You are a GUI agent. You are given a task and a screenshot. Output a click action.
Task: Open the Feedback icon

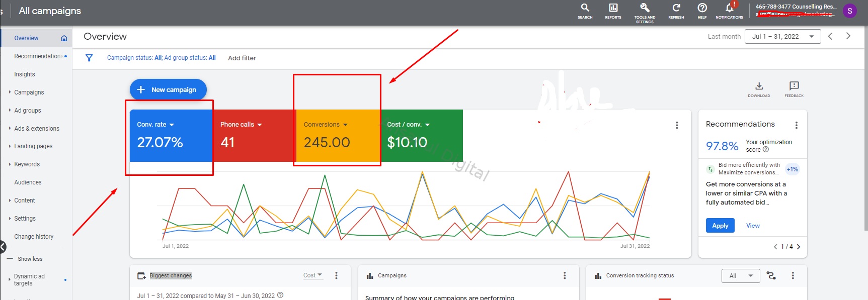794,89
